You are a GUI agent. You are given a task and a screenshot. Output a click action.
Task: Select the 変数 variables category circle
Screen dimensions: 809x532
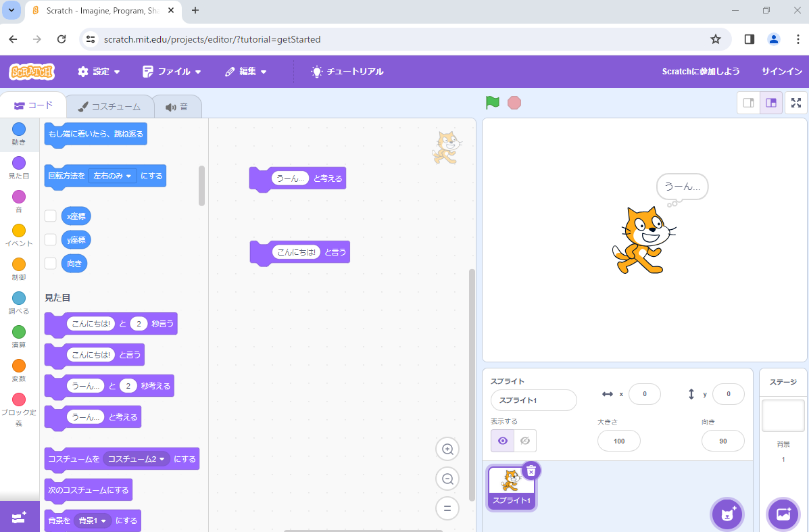coord(19,366)
